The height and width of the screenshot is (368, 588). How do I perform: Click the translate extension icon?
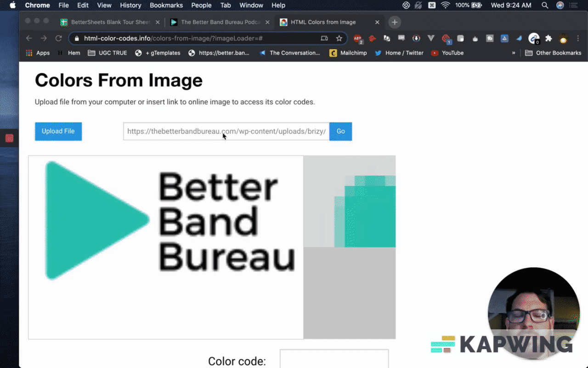(x=387, y=39)
